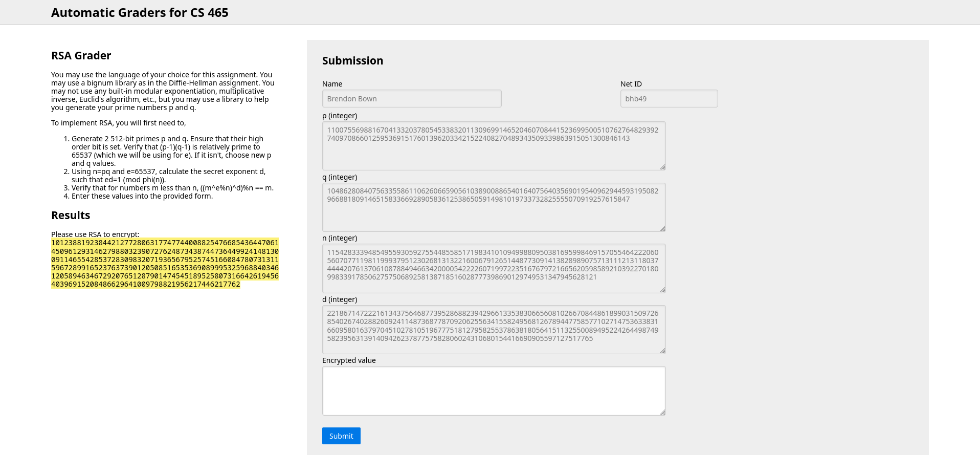The image size is (980, 474).
Task: Click the Submit button
Action: pos(341,436)
